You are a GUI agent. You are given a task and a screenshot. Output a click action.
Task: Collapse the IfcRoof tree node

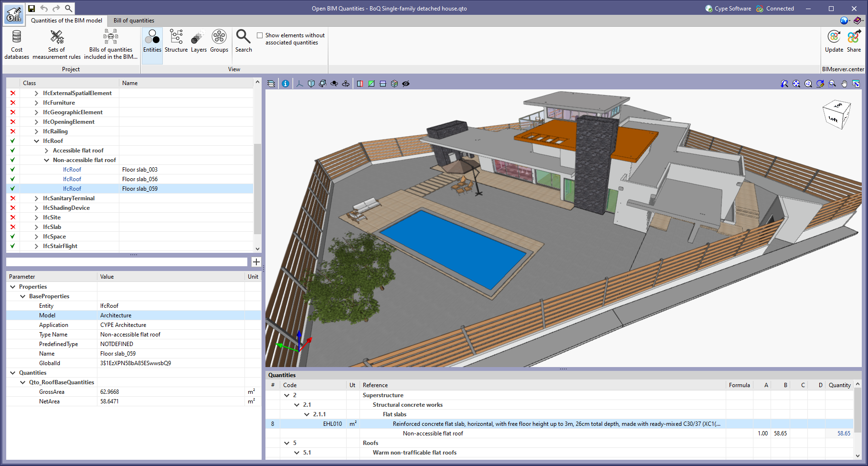[36, 141]
